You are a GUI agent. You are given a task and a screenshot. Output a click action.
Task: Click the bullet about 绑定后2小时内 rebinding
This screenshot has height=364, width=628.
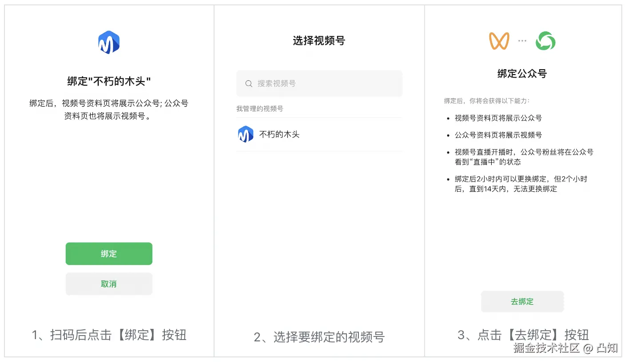(x=521, y=184)
